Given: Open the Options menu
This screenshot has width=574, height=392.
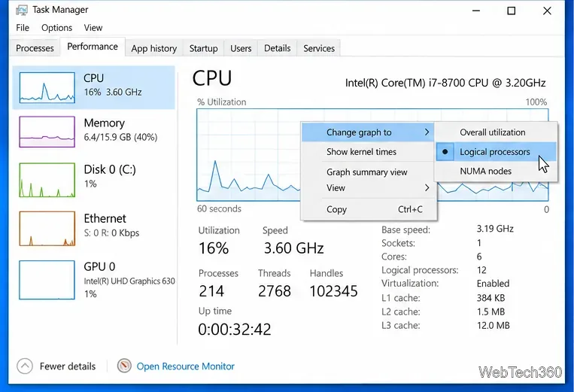Looking at the screenshot, I should coord(56,28).
